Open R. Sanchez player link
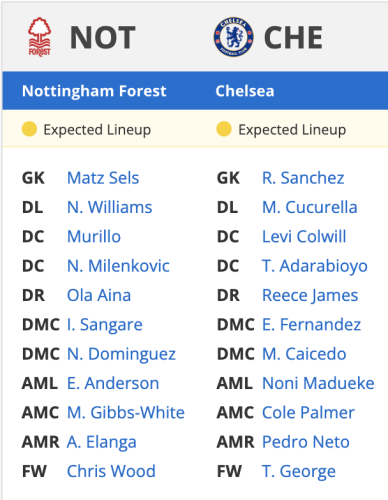This screenshot has width=388, height=500. tap(303, 178)
